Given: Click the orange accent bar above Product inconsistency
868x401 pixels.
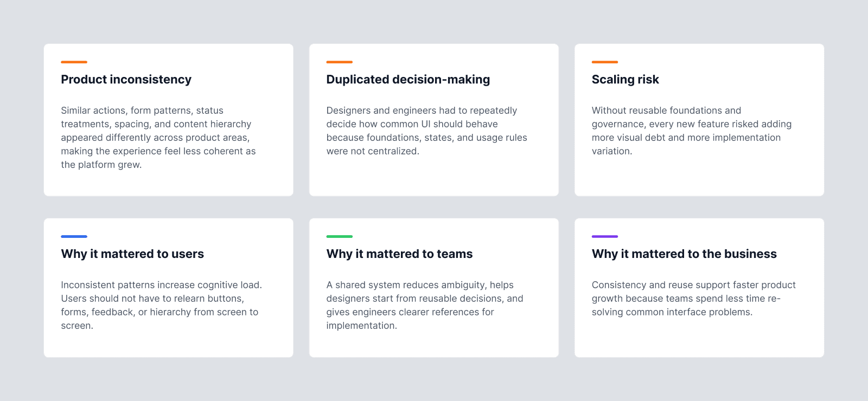Looking at the screenshot, I should tap(74, 62).
